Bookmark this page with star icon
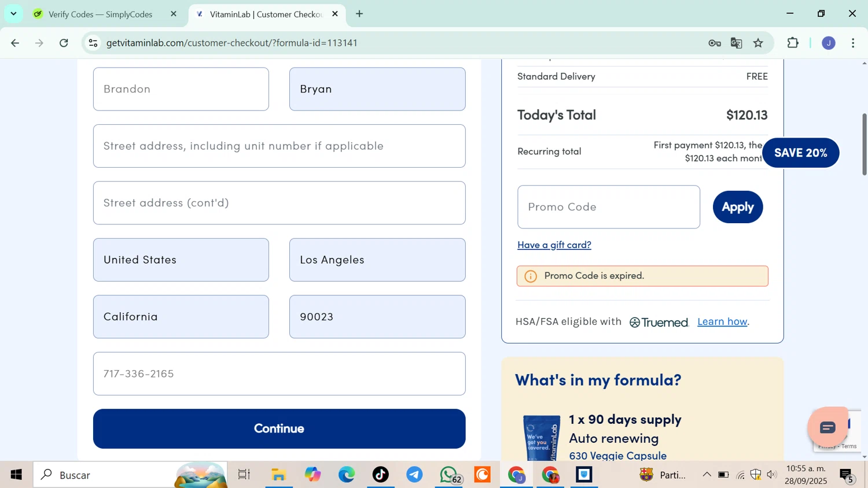Screen dimensions: 868x488 759,43
